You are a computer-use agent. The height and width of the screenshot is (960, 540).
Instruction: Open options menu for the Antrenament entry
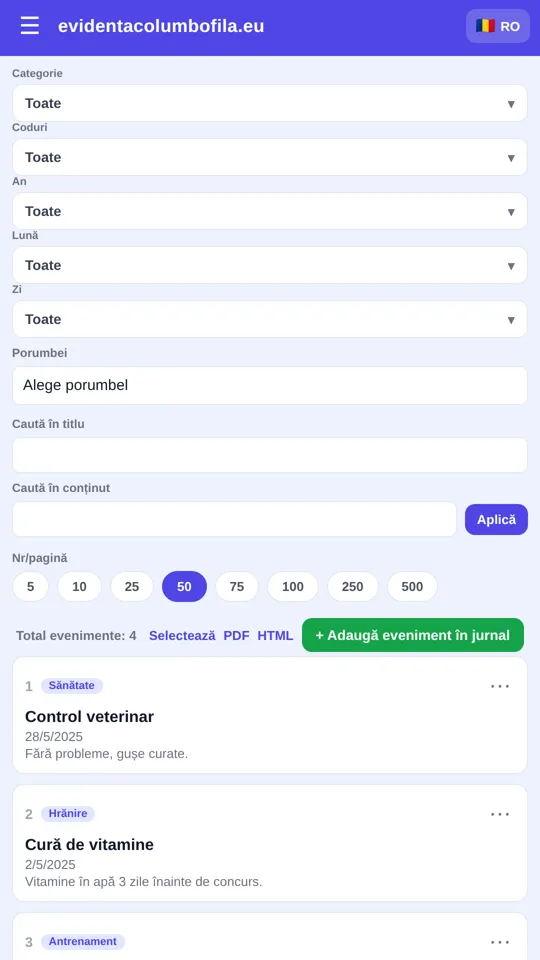pos(500,942)
